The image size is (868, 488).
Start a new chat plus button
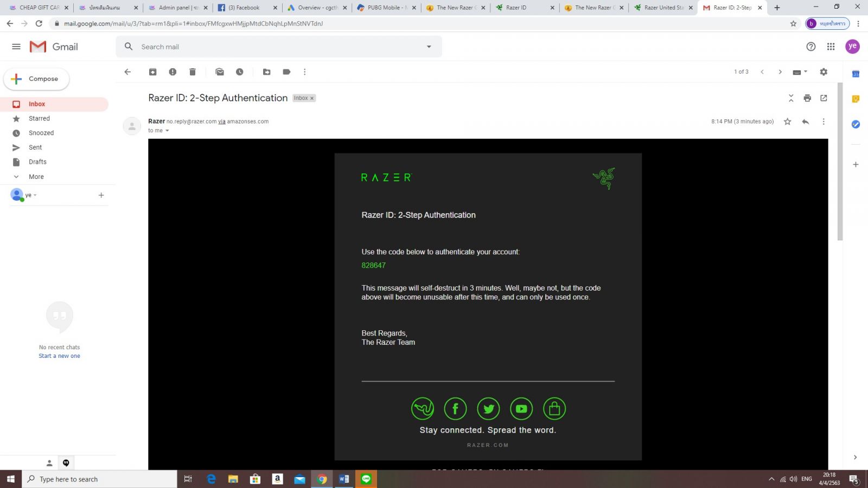(x=101, y=195)
